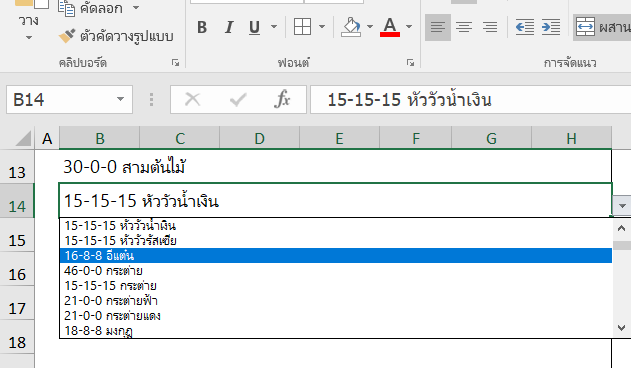The height and width of the screenshot is (368, 631).
Task: Select column A header
Action: [47, 139]
